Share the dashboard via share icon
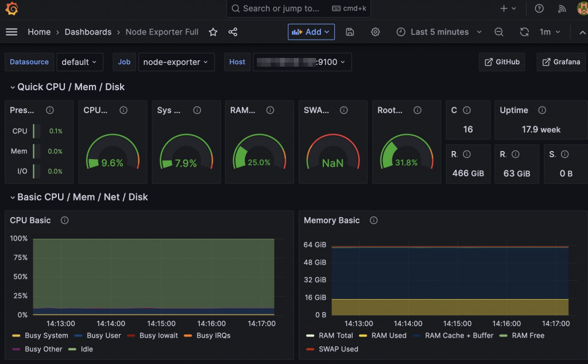 [x=233, y=32]
